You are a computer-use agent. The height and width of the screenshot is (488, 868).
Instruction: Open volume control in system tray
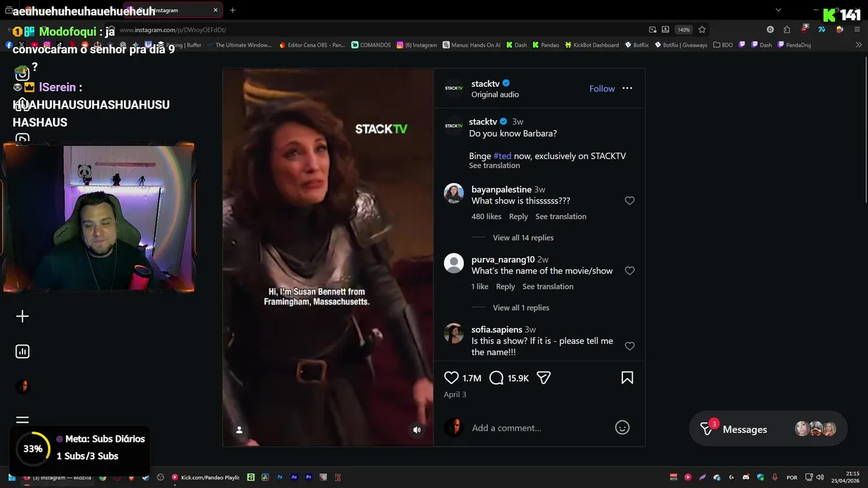[x=820, y=477]
